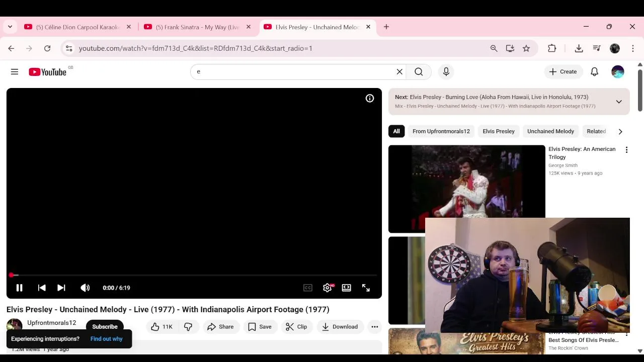The image size is (644, 362).
Task: Close the Elvis Presley tab
Action: (368, 27)
